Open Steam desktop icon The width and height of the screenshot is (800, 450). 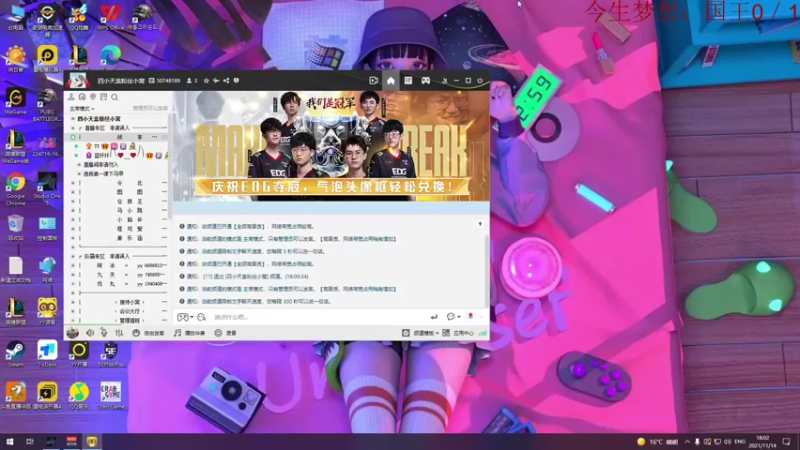click(x=16, y=354)
